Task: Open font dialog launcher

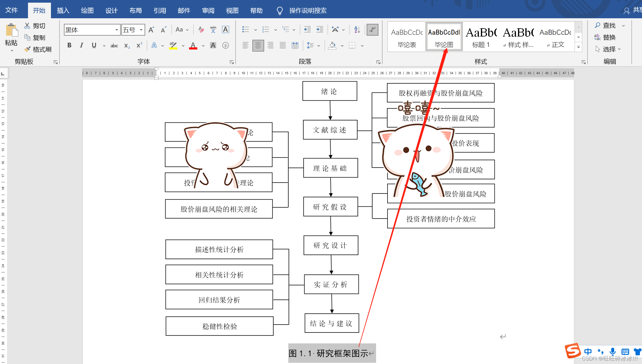Action: (232, 62)
